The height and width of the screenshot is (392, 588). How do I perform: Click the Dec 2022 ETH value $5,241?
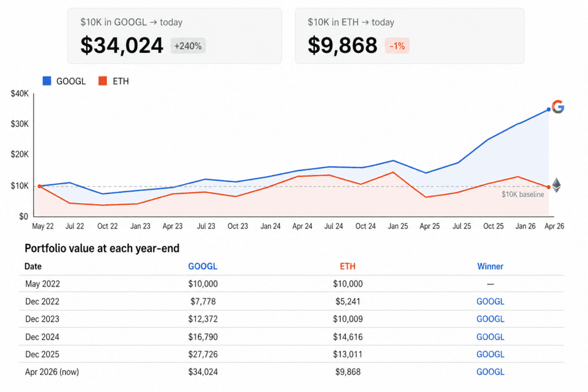[x=348, y=301]
